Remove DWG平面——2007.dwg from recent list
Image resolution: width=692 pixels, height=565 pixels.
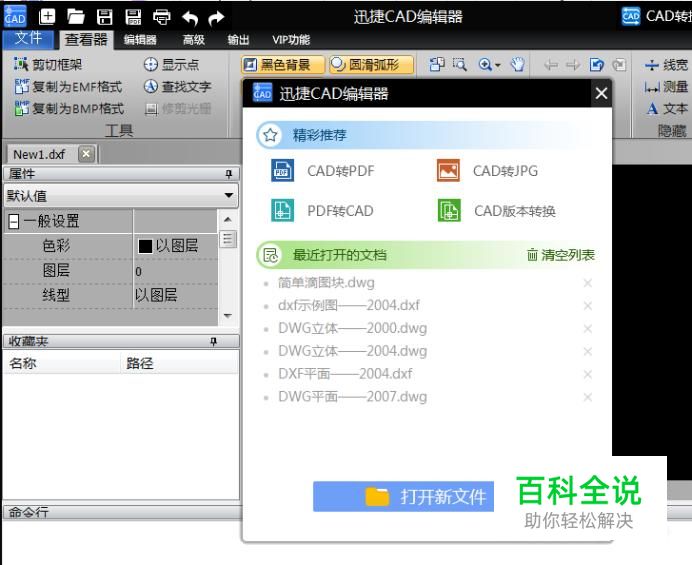coord(587,397)
